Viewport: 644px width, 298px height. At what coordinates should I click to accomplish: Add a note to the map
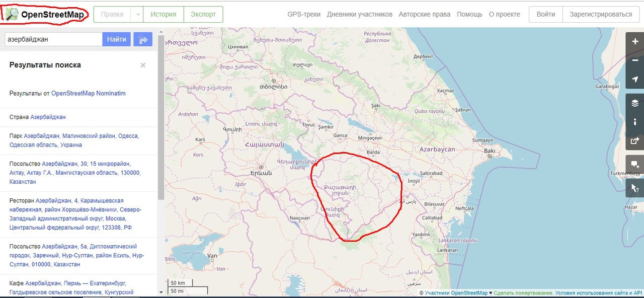[x=635, y=165]
